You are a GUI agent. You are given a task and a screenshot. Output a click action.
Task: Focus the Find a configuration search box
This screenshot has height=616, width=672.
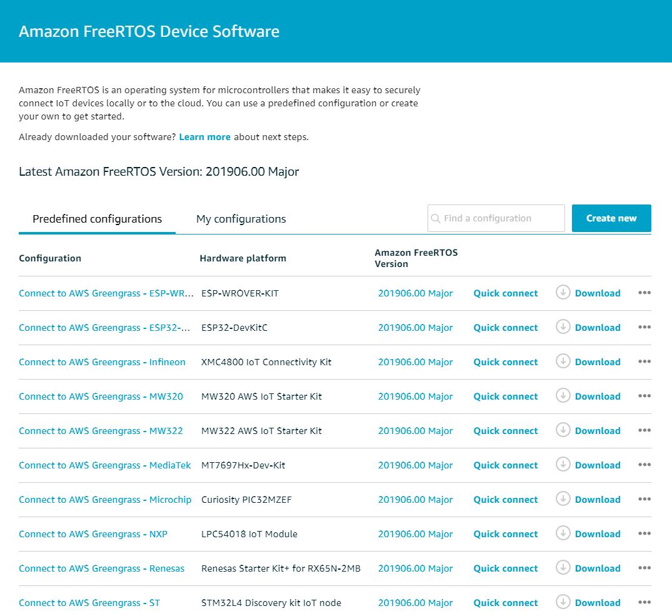pyautogui.click(x=501, y=218)
